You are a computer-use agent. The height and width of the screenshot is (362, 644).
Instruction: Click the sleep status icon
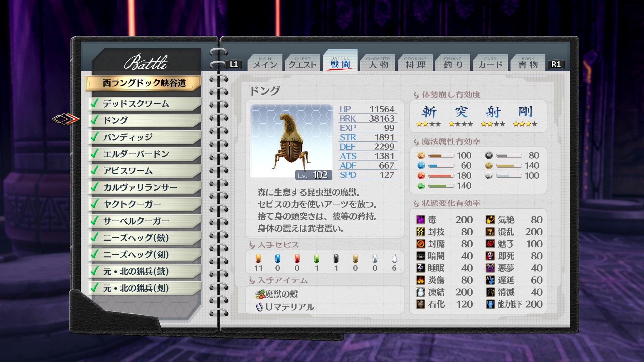(421, 268)
